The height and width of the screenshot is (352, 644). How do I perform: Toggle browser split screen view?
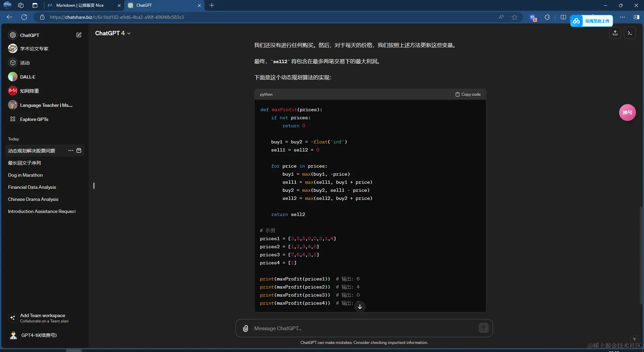(x=563, y=17)
